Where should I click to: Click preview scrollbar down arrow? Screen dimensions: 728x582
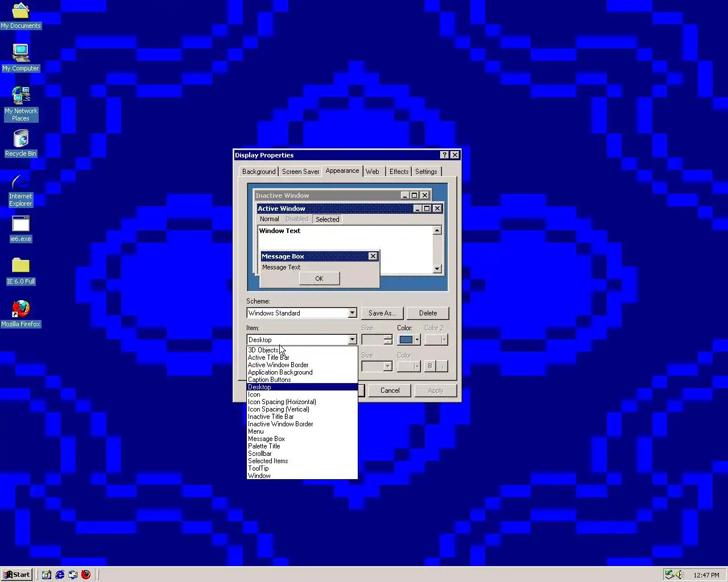pyautogui.click(x=437, y=269)
